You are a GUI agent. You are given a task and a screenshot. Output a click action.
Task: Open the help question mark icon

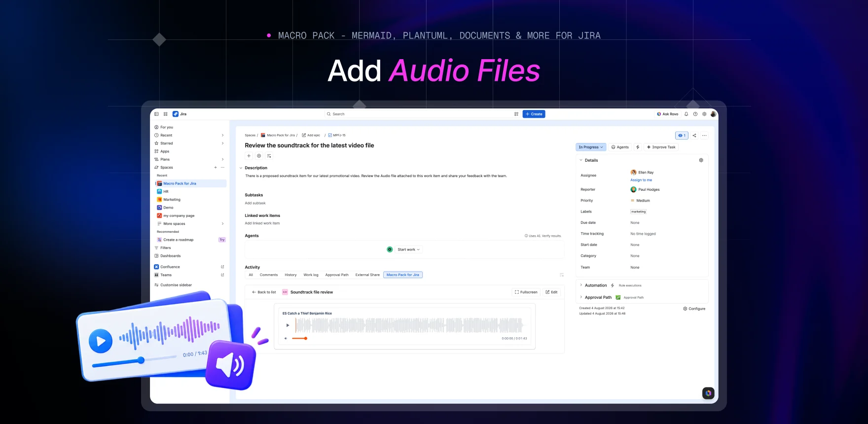695,114
